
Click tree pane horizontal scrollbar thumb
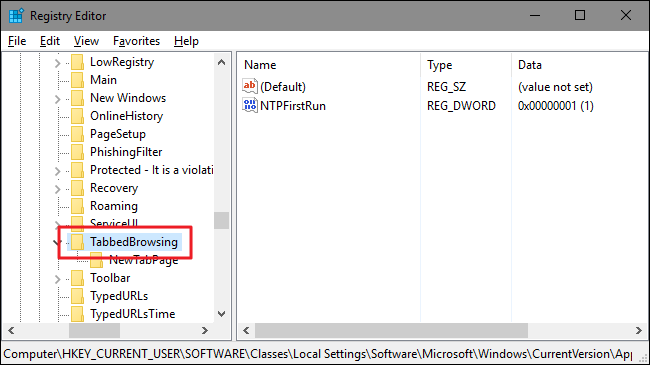point(95,331)
